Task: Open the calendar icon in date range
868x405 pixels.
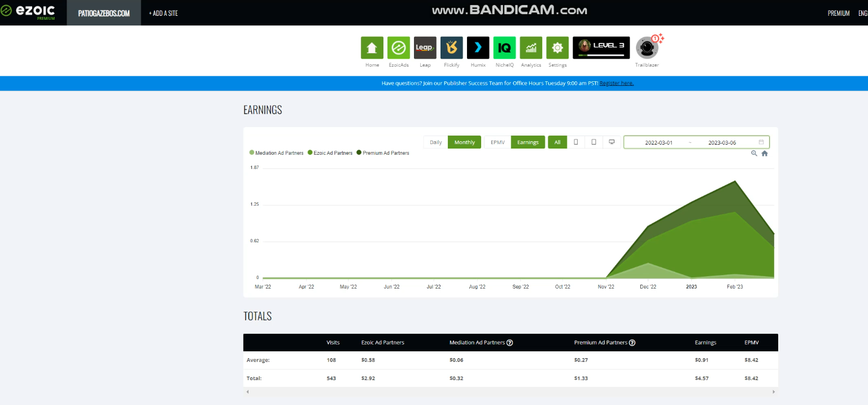Action: (761, 142)
